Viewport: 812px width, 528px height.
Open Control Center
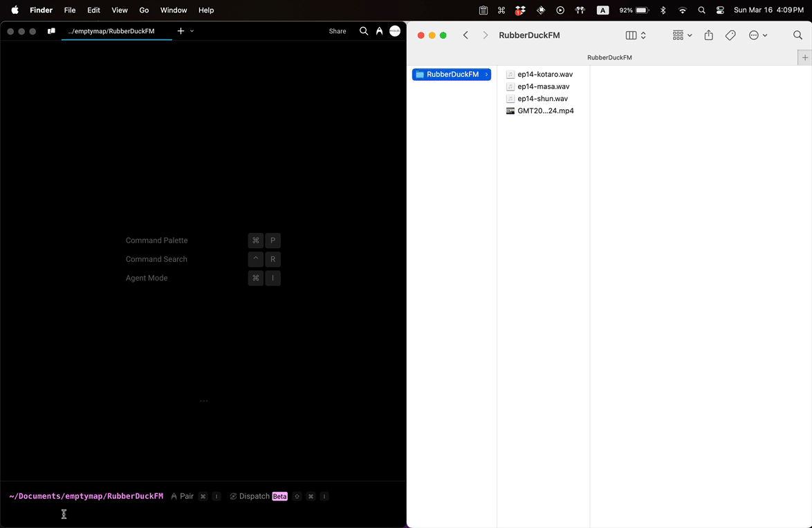coord(720,10)
